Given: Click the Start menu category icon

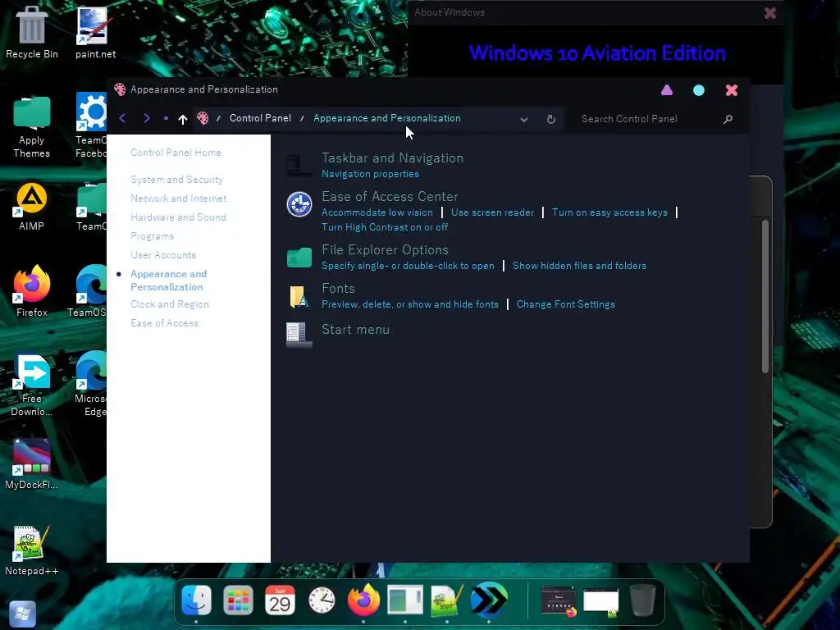Looking at the screenshot, I should click(299, 335).
